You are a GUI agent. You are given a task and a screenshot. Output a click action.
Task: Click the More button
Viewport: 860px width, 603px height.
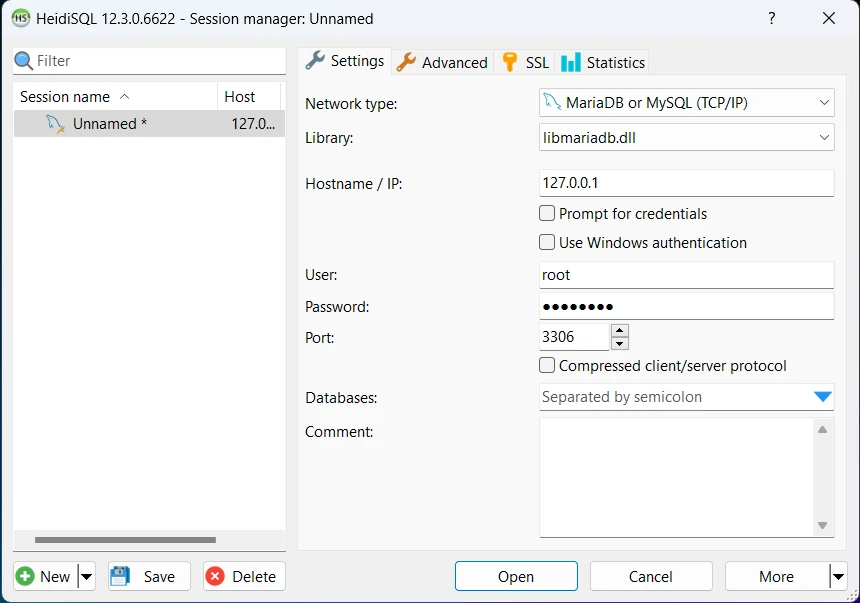pos(777,576)
